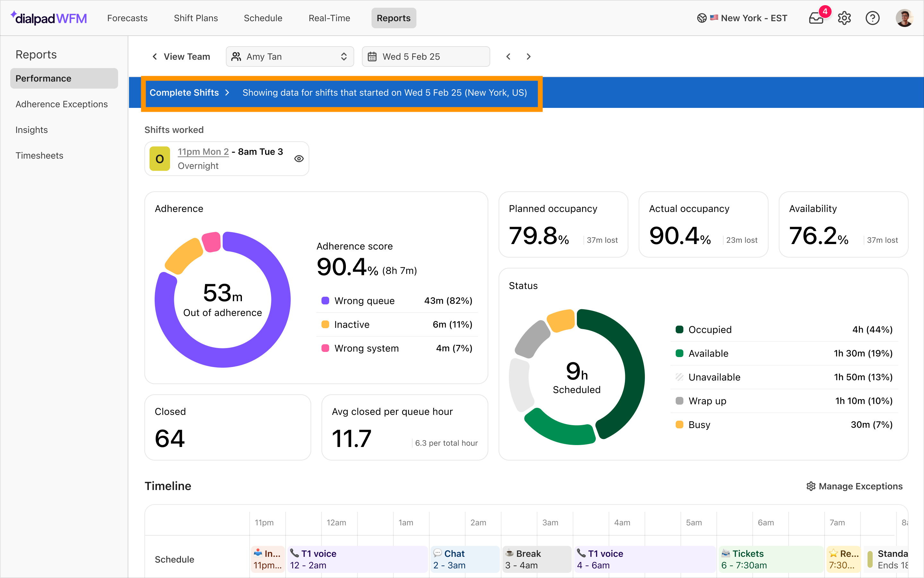Open the user profile avatar

coord(904,18)
